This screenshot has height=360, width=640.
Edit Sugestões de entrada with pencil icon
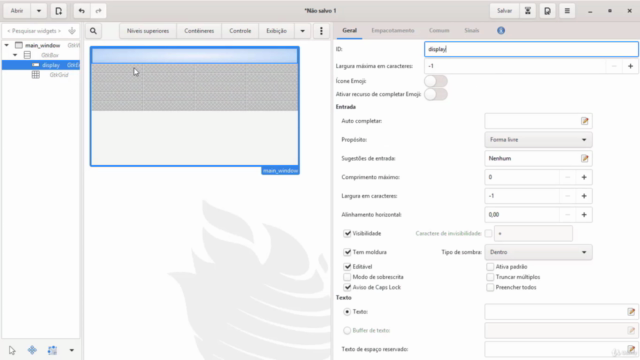(x=584, y=158)
